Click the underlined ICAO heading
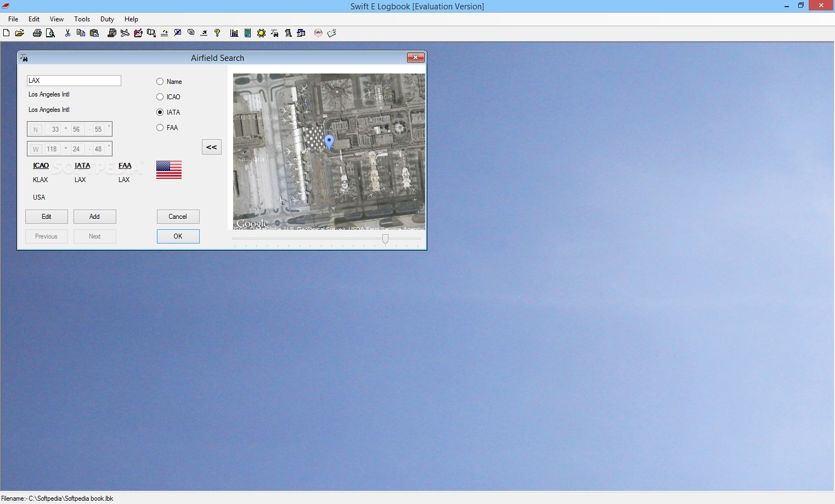The width and height of the screenshot is (835, 504). click(41, 166)
